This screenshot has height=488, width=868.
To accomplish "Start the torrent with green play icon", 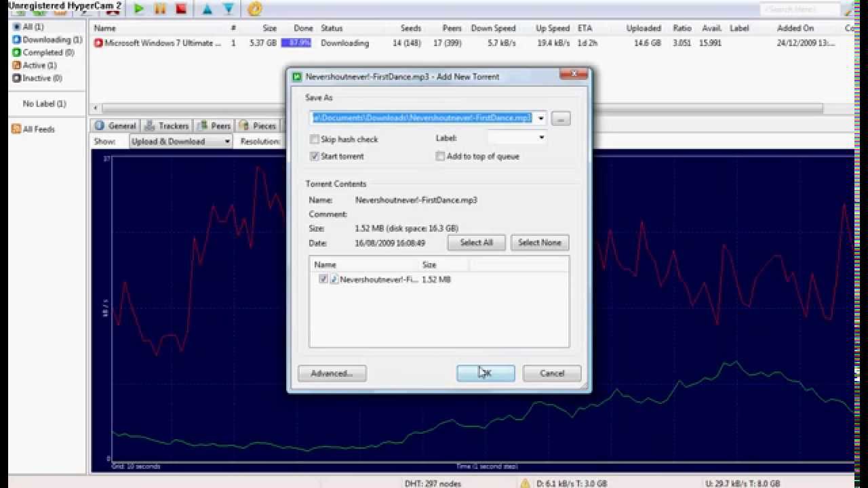I will 139,9.
